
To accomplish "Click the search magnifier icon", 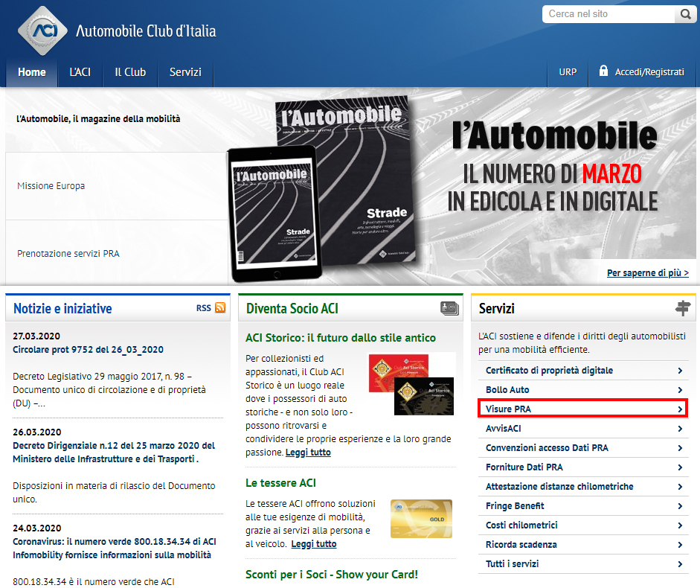I will coord(685,14).
